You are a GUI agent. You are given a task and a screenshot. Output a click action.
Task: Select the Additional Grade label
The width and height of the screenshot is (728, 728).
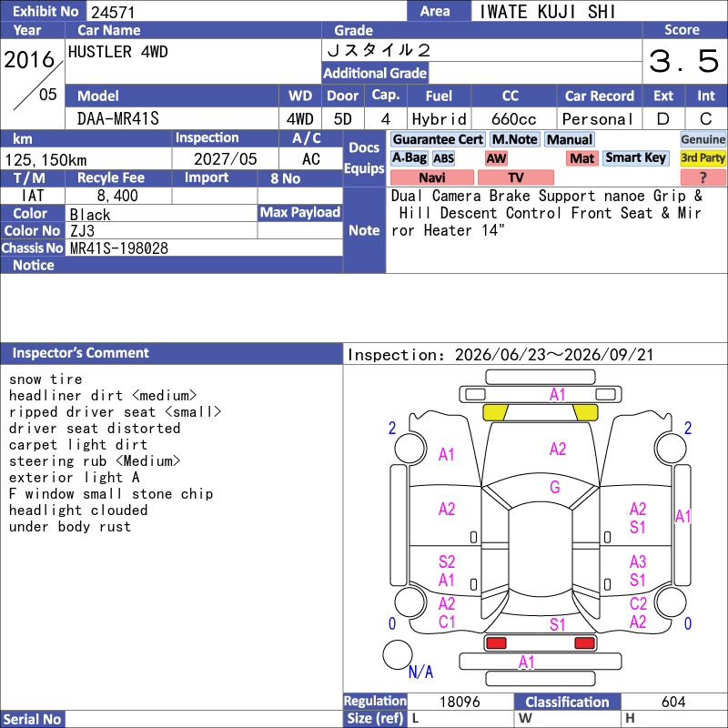[x=375, y=73]
